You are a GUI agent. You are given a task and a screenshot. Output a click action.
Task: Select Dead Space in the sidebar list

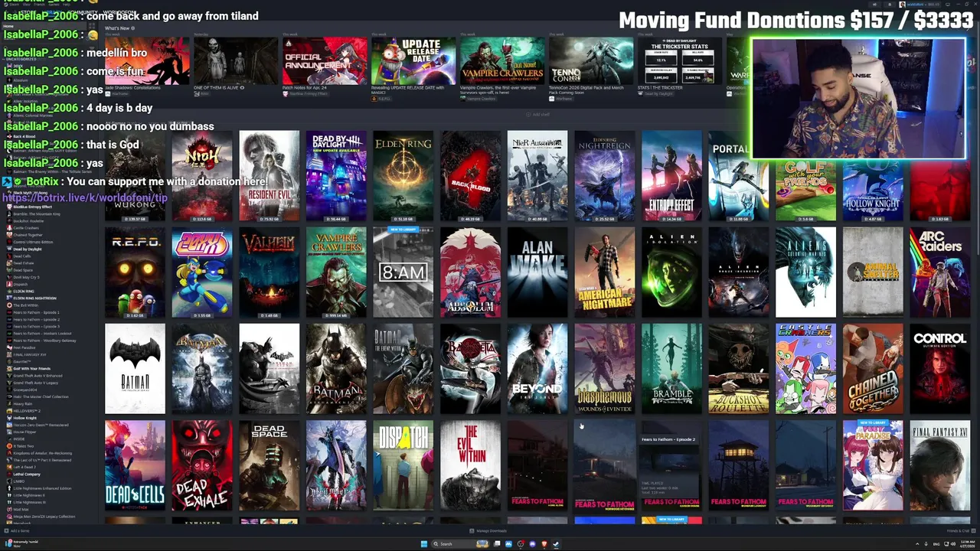coord(23,270)
